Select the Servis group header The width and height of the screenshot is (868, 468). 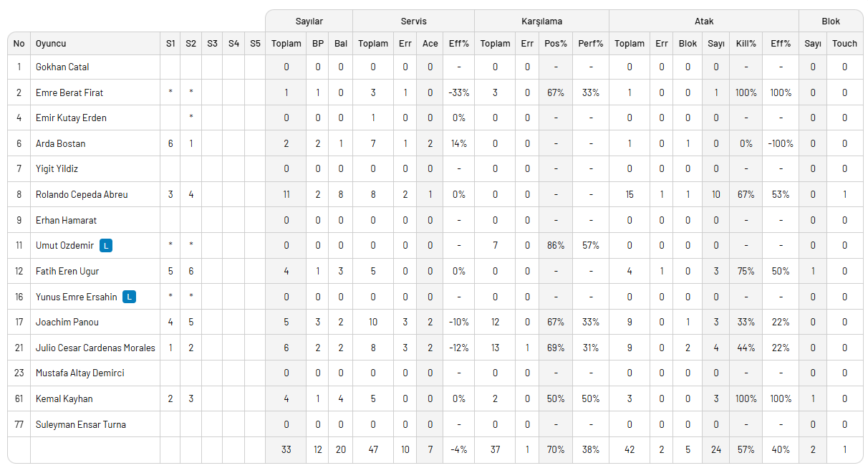coord(413,21)
